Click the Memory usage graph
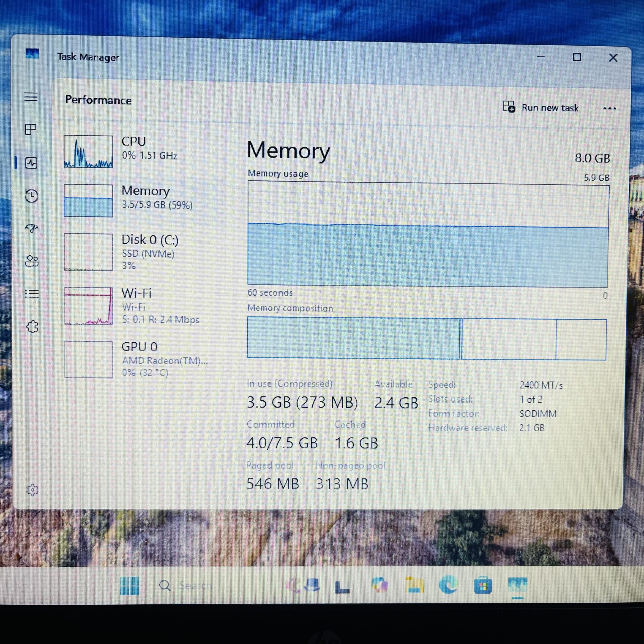This screenshot has width=644, height=644. tap(428, 235)
